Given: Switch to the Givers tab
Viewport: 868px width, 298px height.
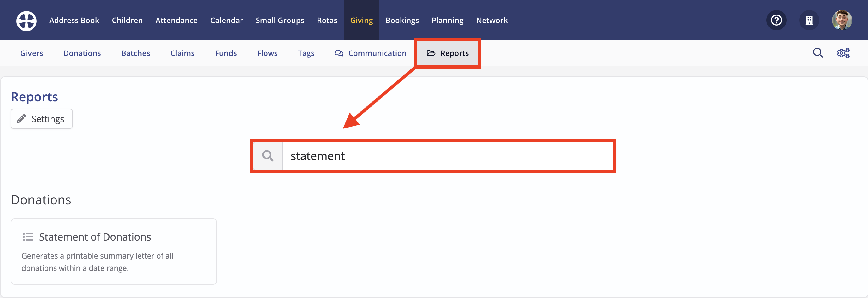Looking at the screenshot, I should pyautogui.click(x=32, y=53).
